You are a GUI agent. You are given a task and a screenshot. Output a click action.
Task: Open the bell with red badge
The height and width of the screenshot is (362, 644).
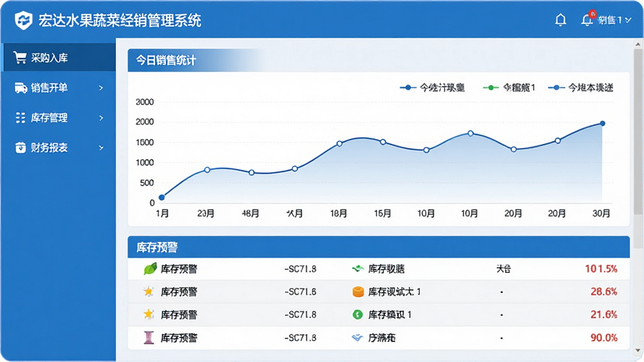(587, 19)
